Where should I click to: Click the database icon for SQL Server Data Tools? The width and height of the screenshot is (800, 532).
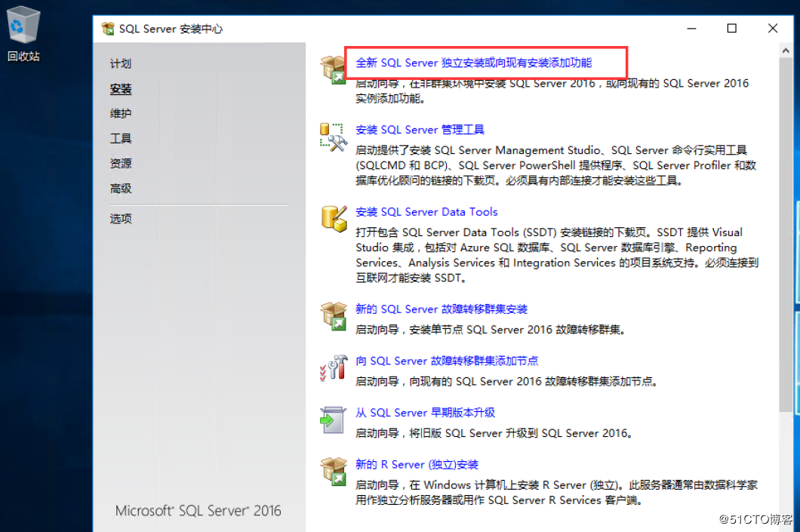coord(334,219)
